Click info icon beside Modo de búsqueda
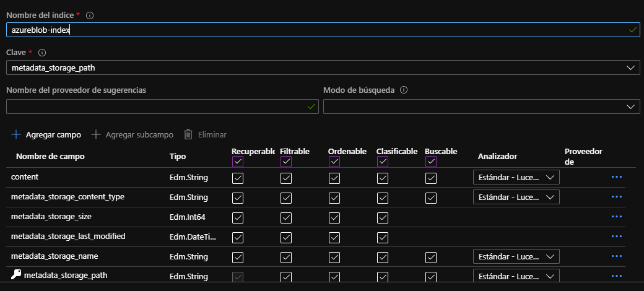The width and height of the screenshot is (644, 291). tap(403, 90)
